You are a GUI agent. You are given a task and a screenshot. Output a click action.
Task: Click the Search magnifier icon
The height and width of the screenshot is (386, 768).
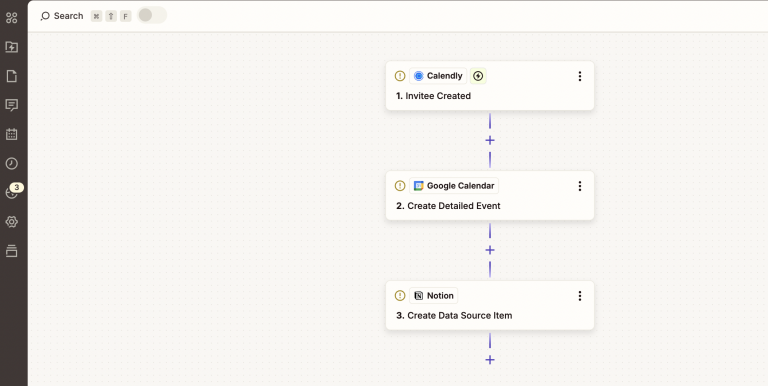tap(45, 16)
